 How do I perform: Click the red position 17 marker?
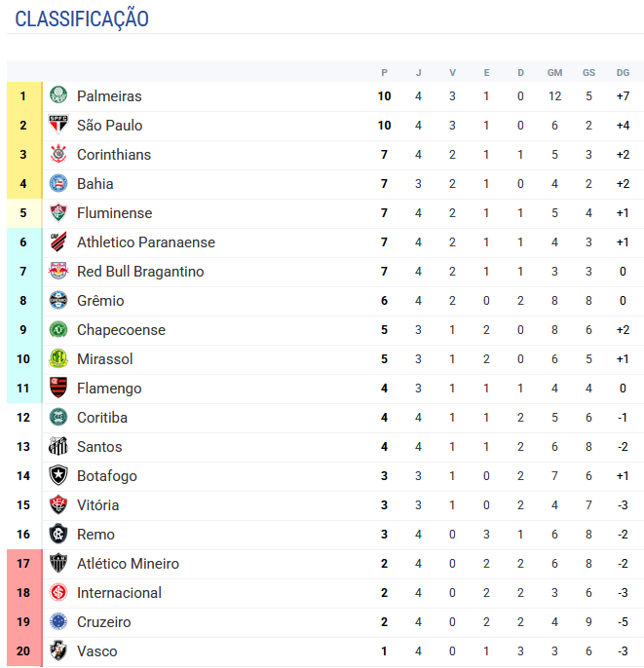pyautogui.click(x=23, y=564)
